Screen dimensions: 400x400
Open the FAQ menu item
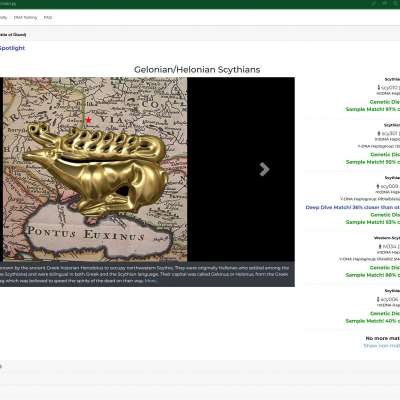click(48, 17)
